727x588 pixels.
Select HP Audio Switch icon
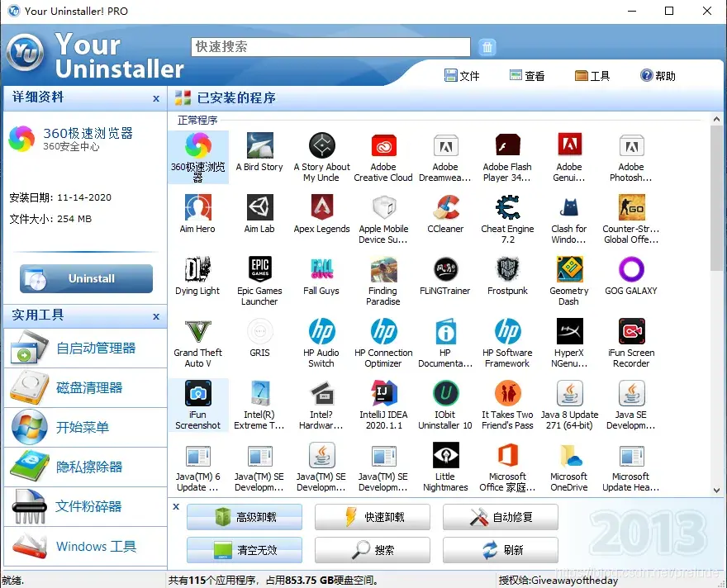(321, 331)
